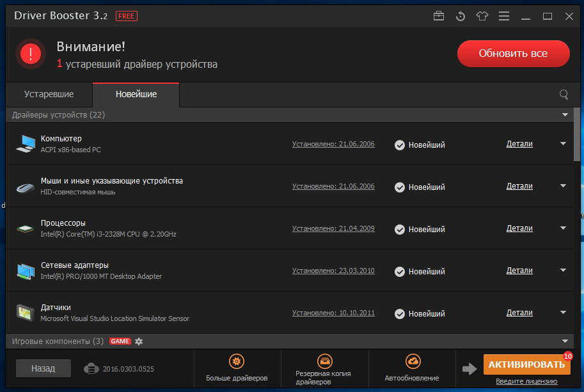Click Установлено: 23.03.2010 date
Screen dimensions: 584x392
[x=333, y=270]
